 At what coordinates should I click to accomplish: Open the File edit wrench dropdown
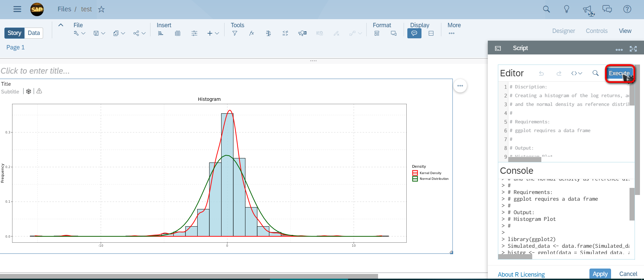[79, 33]
